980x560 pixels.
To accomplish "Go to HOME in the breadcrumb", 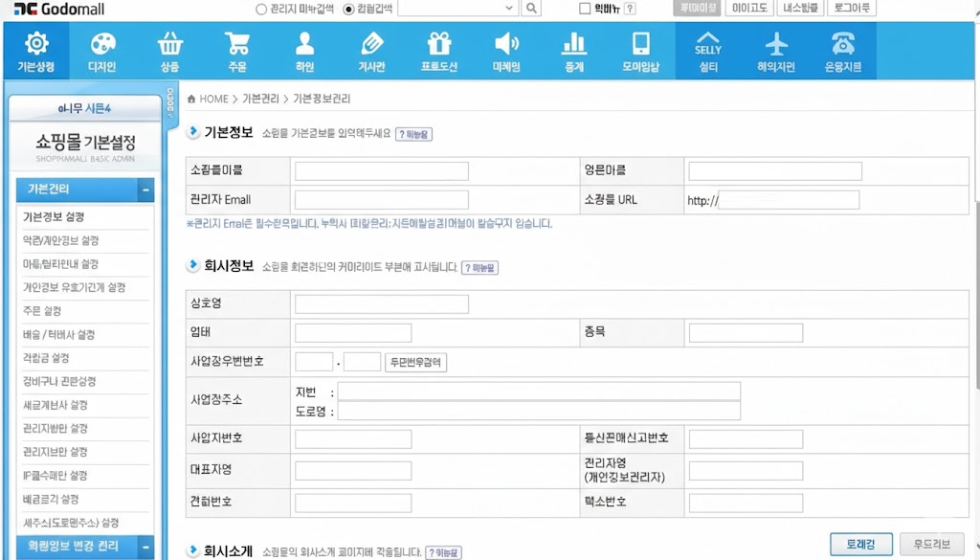I will [213, 99].
